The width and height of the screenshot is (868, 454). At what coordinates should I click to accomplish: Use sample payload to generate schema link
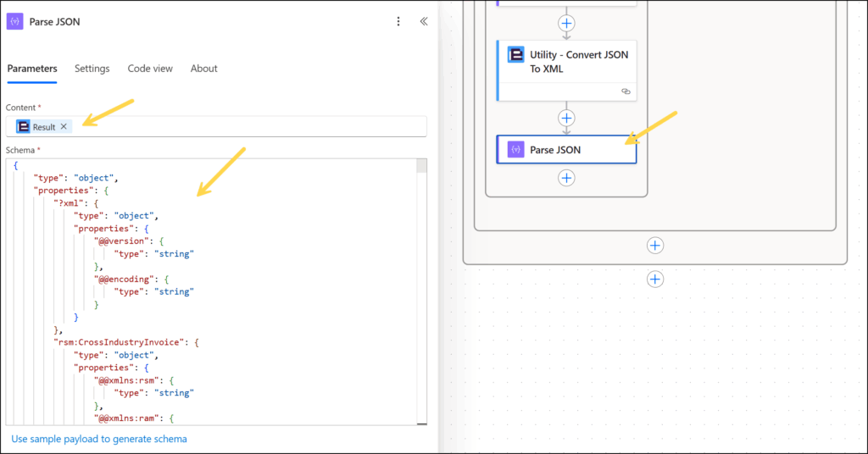click(99, 439)
